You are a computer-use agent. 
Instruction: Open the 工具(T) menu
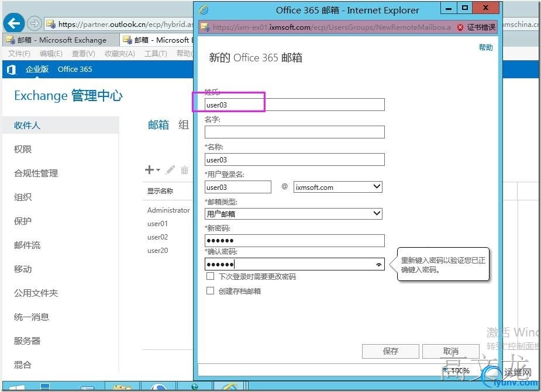coord(156,53)
